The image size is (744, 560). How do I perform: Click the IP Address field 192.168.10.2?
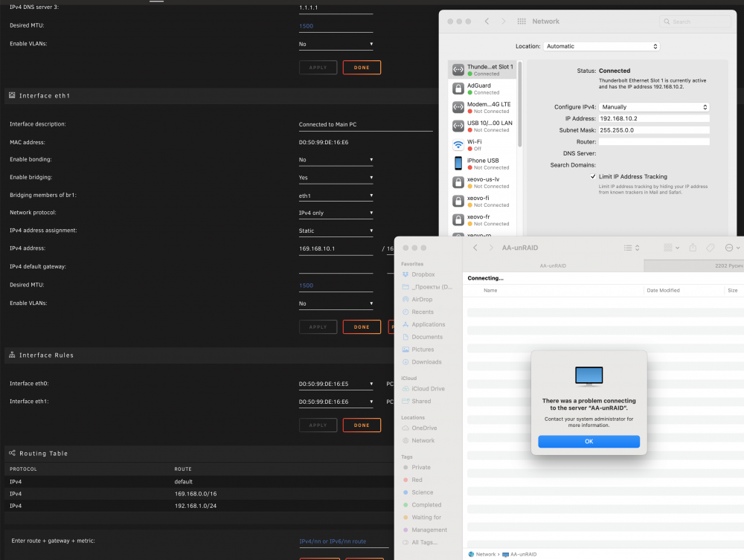654,118
